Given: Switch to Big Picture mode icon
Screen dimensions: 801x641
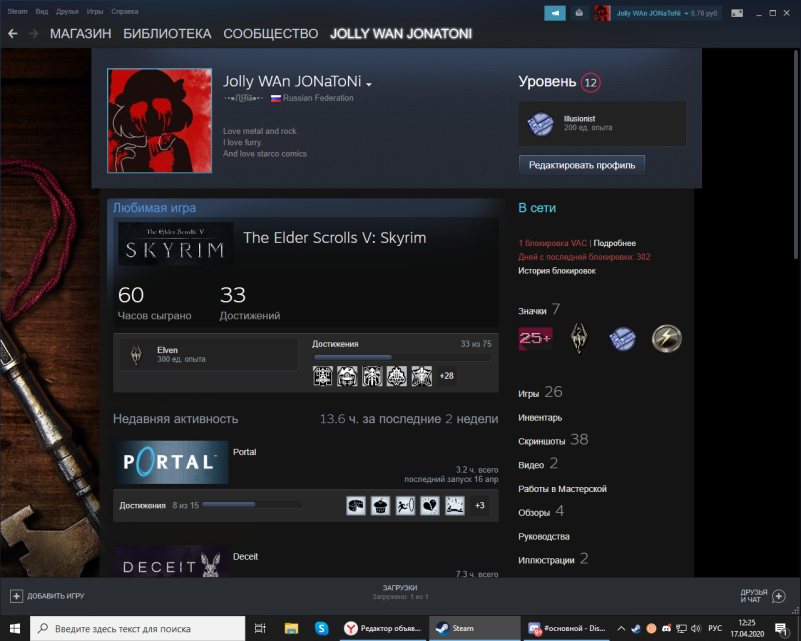Looking at the screenshot, I should pyautogui.click(x=737, y=13).
